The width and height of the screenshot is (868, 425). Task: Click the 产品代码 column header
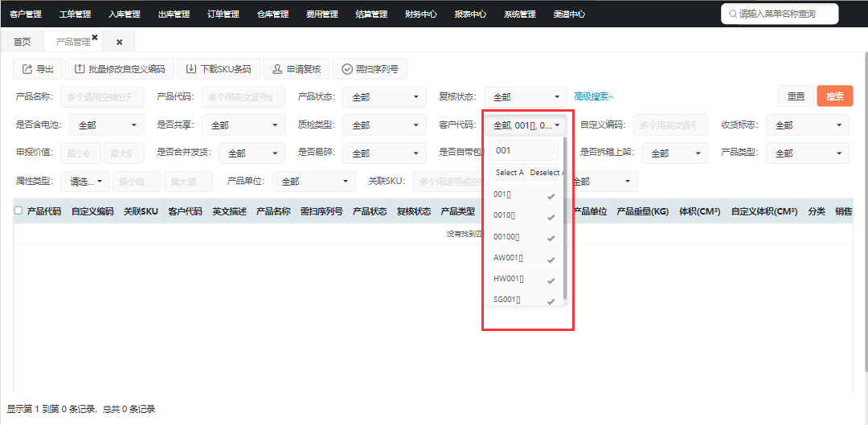[x=44, y=210]
